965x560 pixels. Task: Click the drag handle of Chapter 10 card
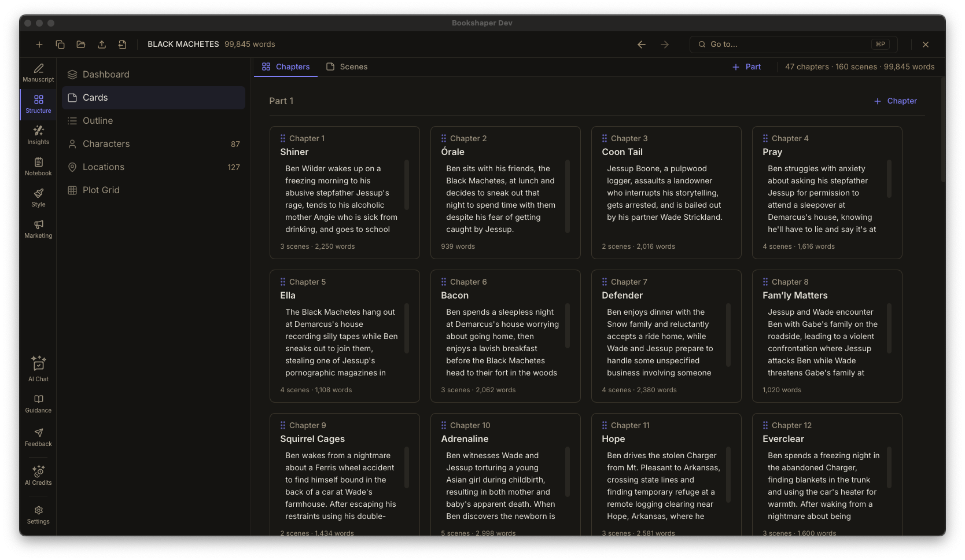pyautogui.click(x=444, y=425)
